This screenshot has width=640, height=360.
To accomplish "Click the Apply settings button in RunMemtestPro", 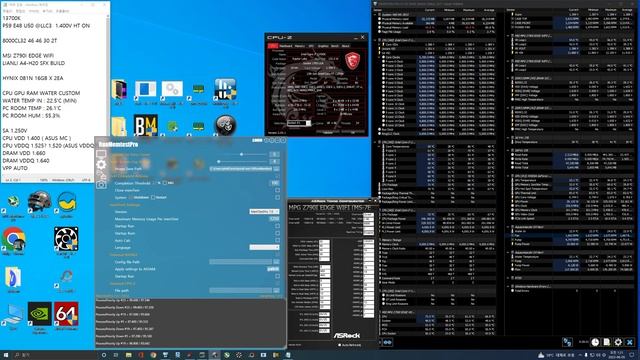I will [x=273, y=269].
